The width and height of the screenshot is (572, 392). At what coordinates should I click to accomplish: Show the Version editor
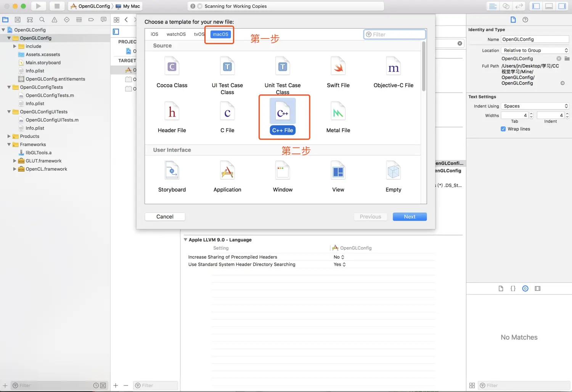click(x=519, y=6)
